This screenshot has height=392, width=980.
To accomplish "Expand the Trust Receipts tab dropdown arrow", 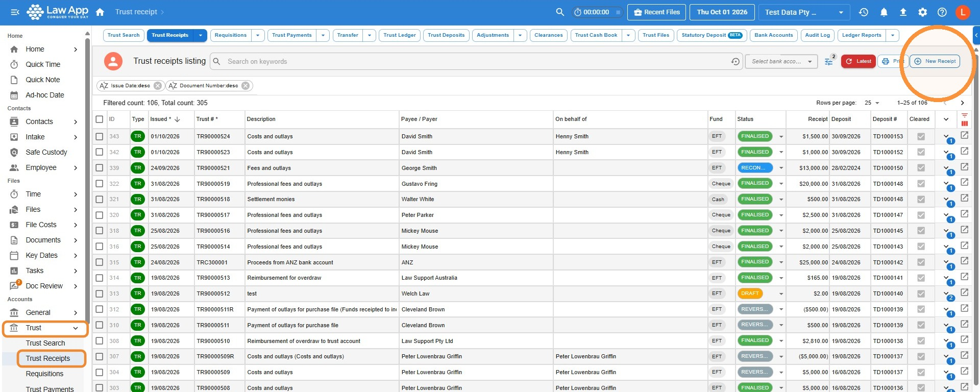I will click(200, 35).
